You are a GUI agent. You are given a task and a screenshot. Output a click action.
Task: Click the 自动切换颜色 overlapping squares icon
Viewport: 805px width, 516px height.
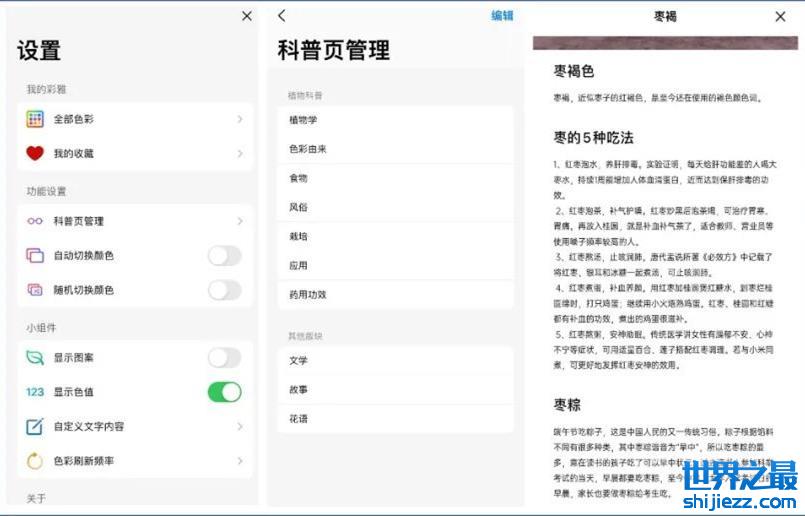(x=35, y=256)
